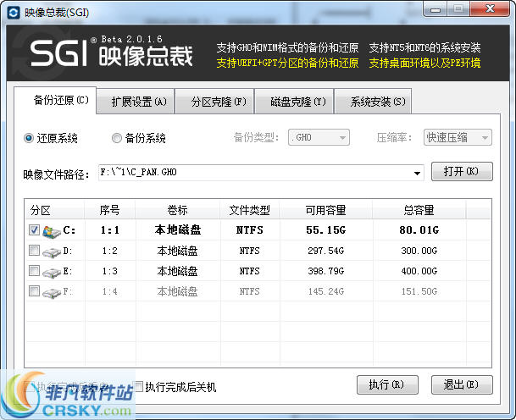Open the 磁盘克隆(Y) tab

coord(294,102)
